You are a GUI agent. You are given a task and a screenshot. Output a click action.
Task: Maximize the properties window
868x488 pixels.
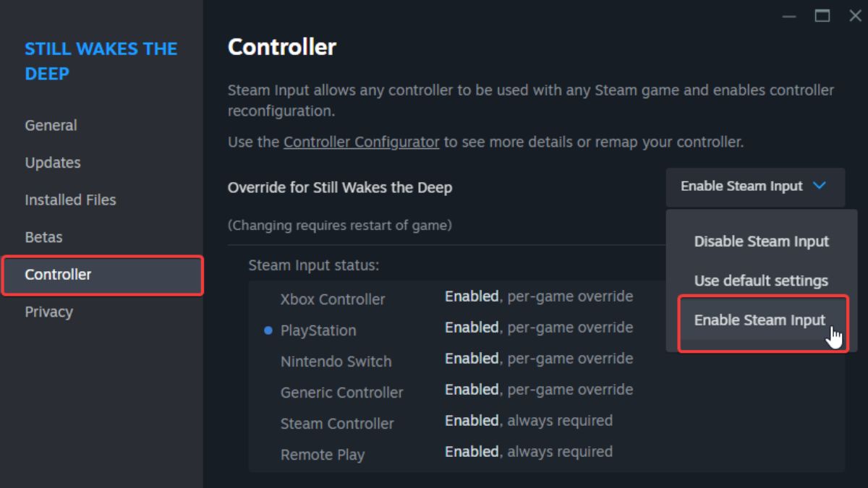[822, 16]
